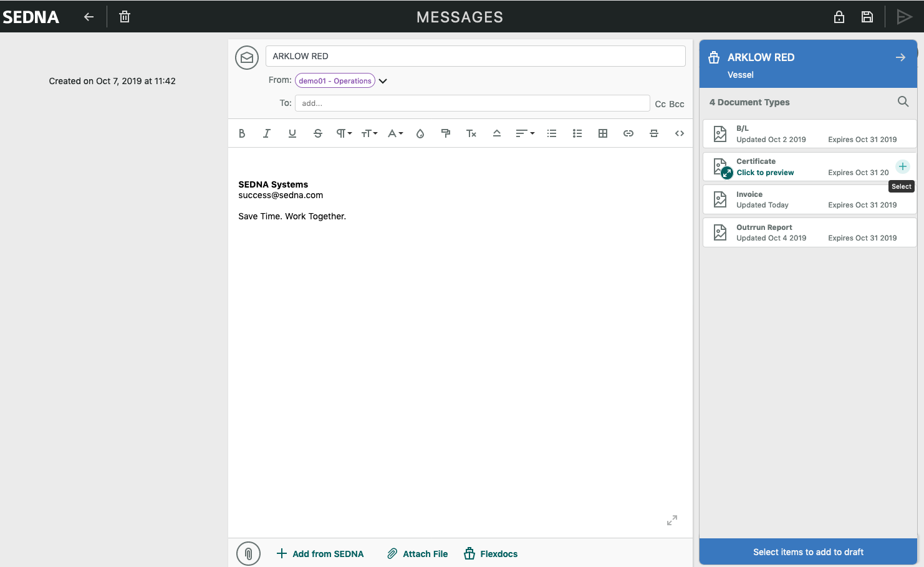Viewport: 924px width, 567px height.
Task: Select the Certificate document with the plus toggle
Action: pos(902,166)
